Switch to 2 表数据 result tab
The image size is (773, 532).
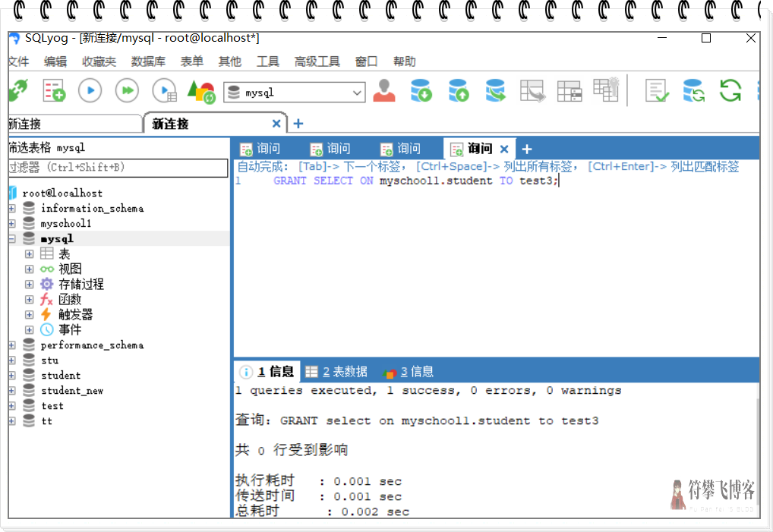click(x=336, y=372)
